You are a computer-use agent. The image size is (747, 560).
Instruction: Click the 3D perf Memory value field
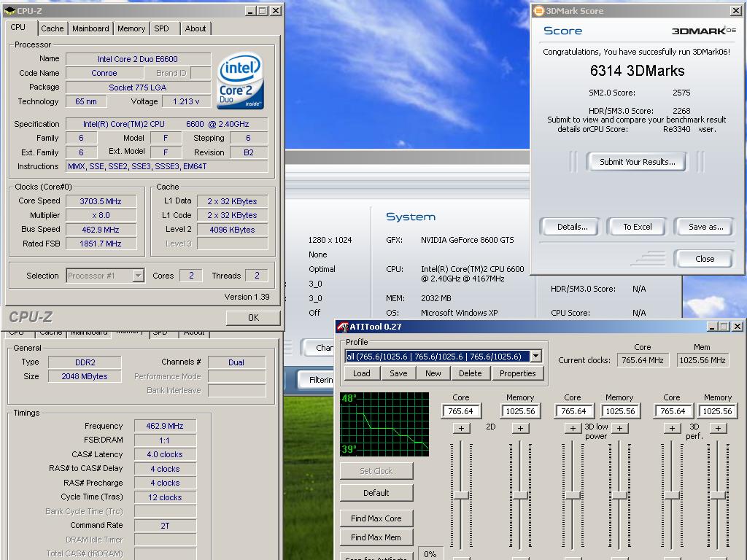pyautogui.click(x=718, y=411)
